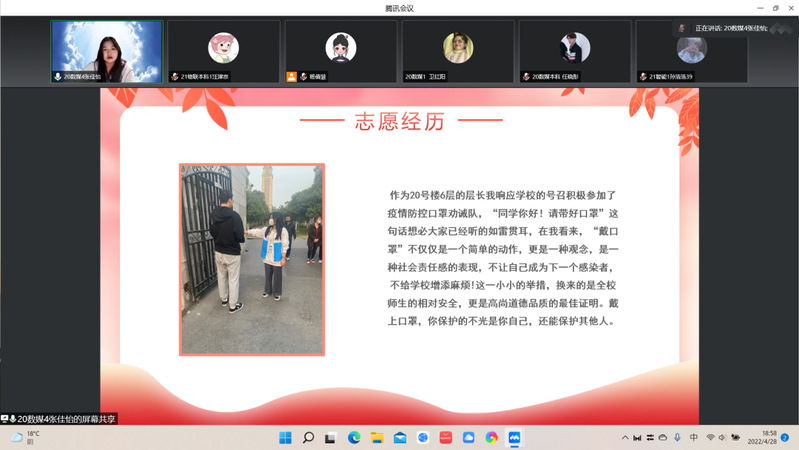Click the Tencent Meeting taskbar icon

[x=514, y=437]
